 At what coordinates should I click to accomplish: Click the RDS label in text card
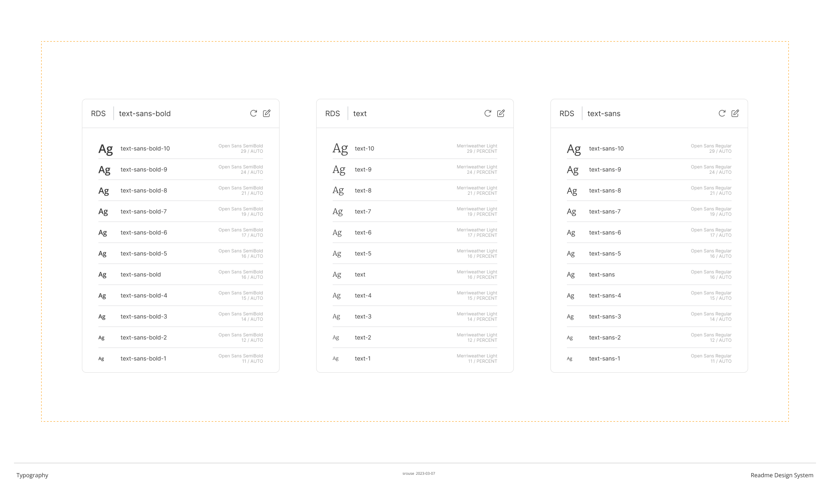(x=332, y=114)
